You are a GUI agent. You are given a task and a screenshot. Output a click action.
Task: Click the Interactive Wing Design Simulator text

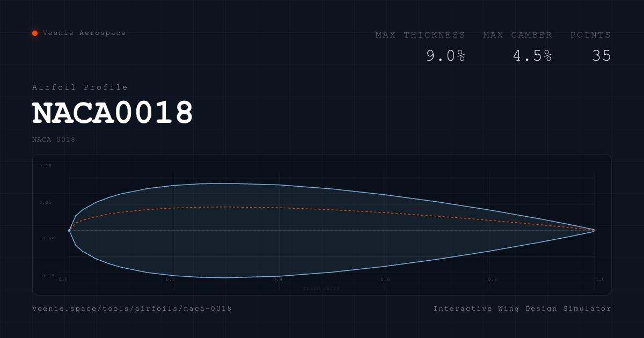(522, 308)
